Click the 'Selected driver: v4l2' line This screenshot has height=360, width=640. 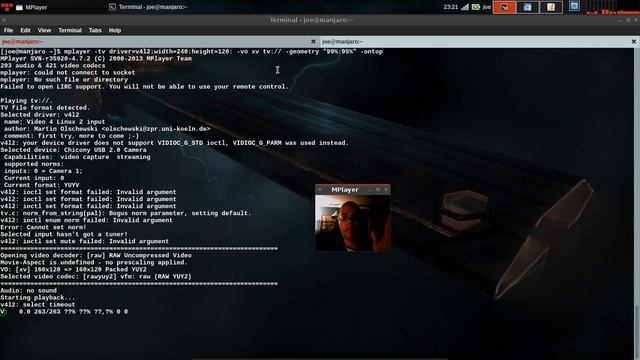pos(40,115)
